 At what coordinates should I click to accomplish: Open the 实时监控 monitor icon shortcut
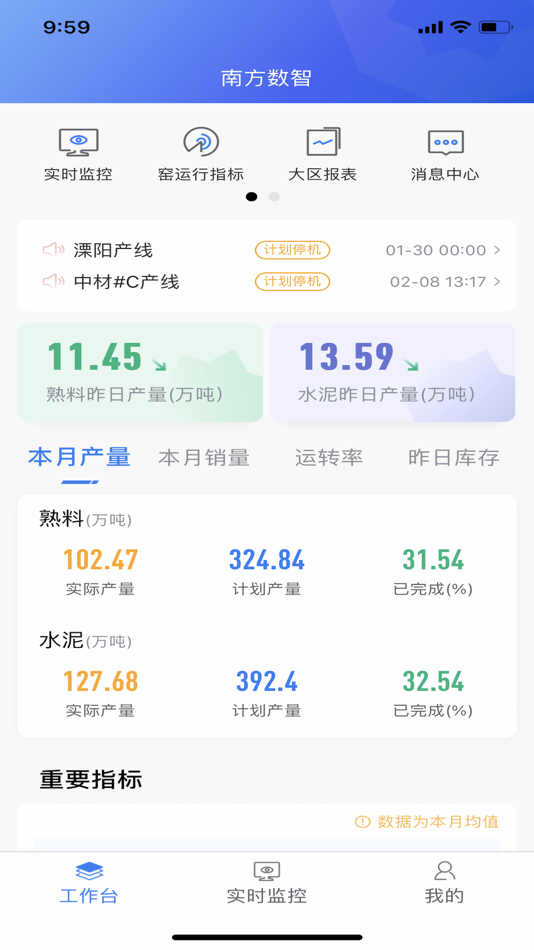tap(78, 142)
